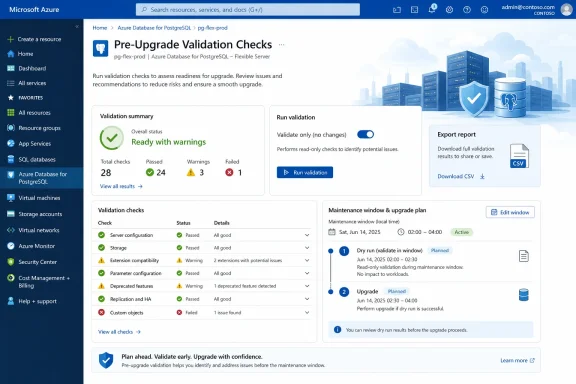Open the settings gear in top bar
The width and height of the screenshot is (576, 384).
tap(449, 10)
